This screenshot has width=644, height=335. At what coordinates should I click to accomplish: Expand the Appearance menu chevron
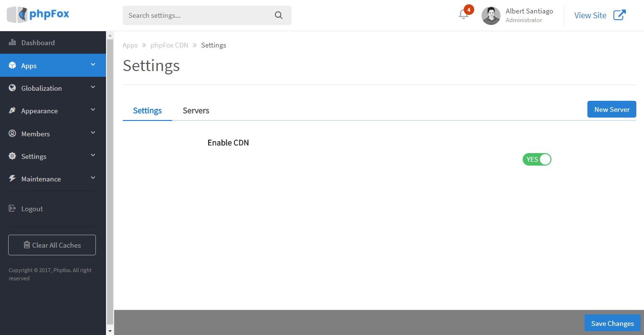(93, 109)
